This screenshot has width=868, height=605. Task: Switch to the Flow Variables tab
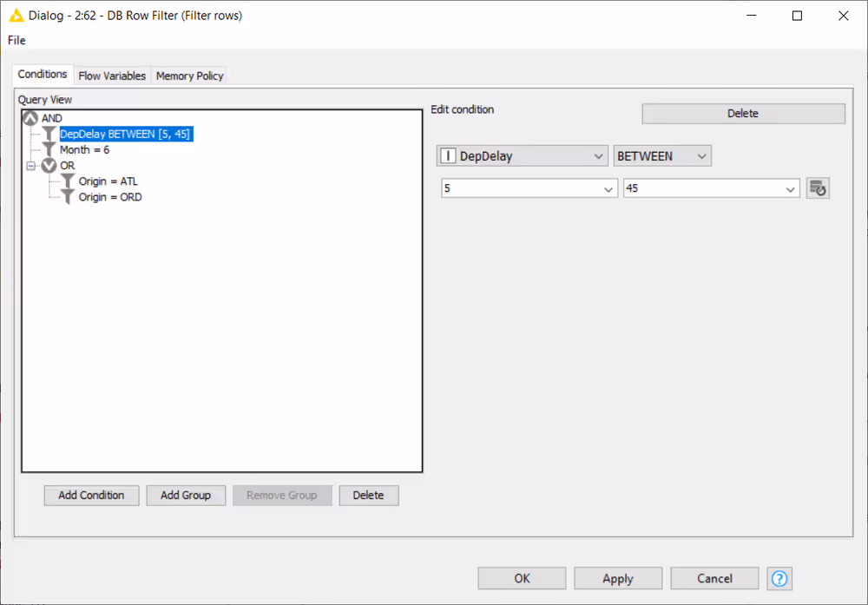point(112,76)
